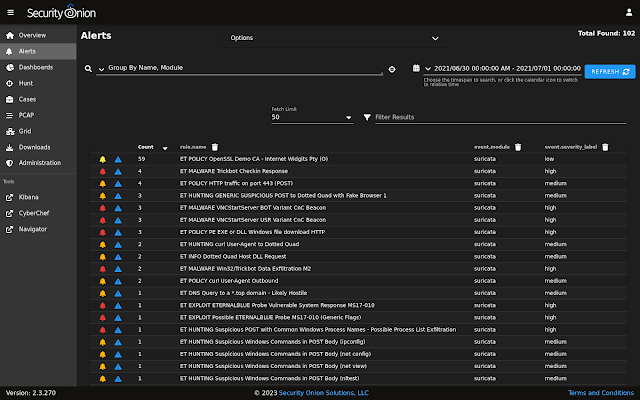Viewport: 640px width, 400px height.
Task: Open the Fetch Limit dropdown
Action: (x=312, y=117)
